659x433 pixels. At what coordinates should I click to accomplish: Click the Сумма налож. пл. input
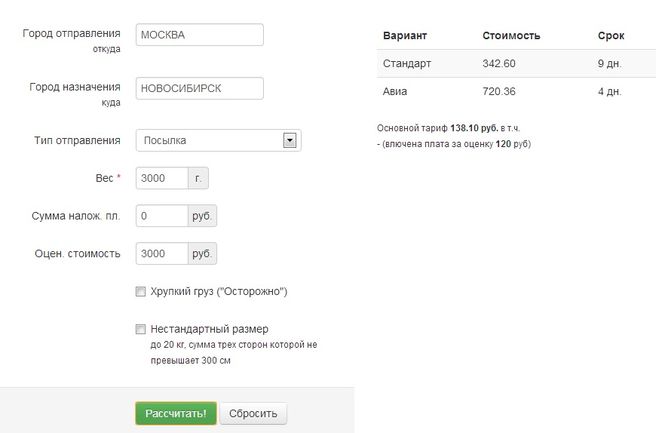click(x=161, y=216)
